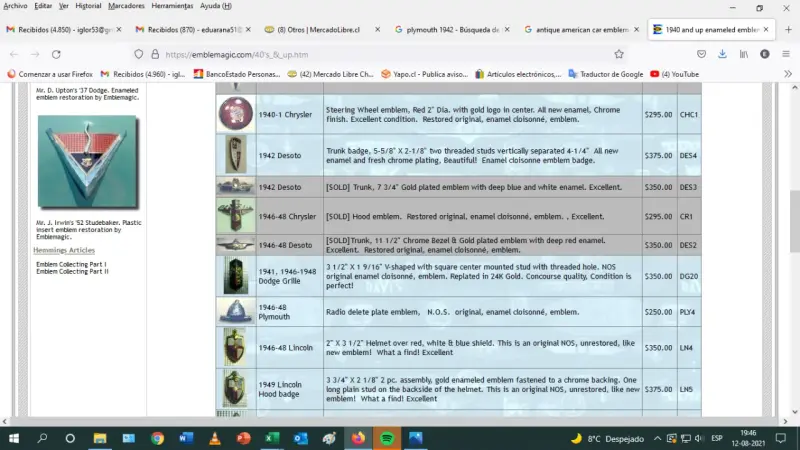Click the 1942 Desoto trunk badge thumbnail
The width and height of the screenshot is (800, 450).
pos(236,155)
